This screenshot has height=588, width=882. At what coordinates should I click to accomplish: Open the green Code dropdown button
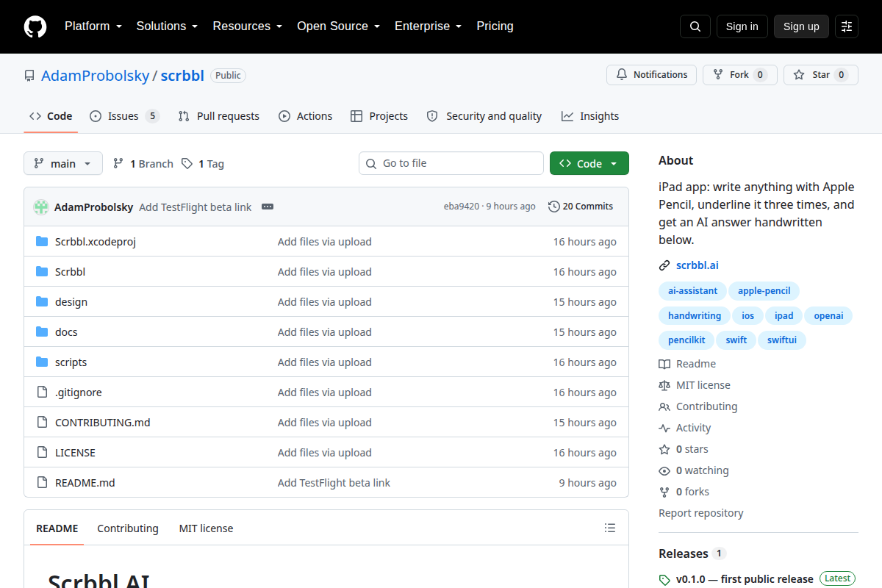(589, 163)
